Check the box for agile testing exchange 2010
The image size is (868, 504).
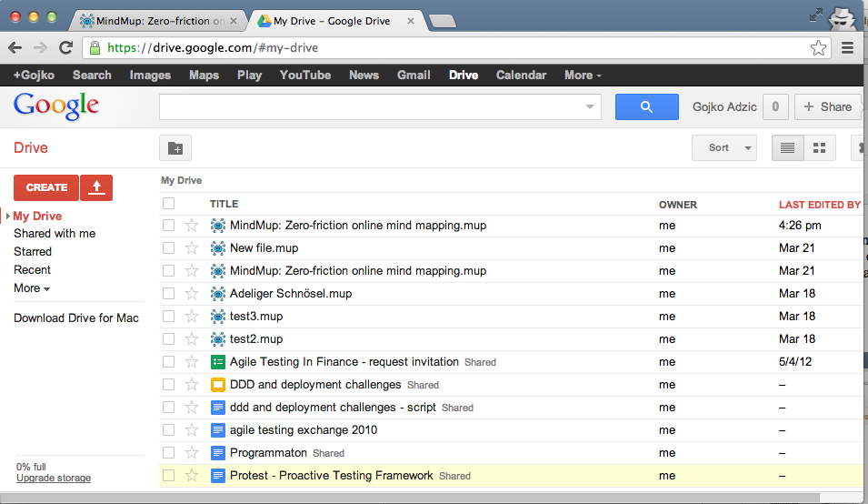click(169, 429)
